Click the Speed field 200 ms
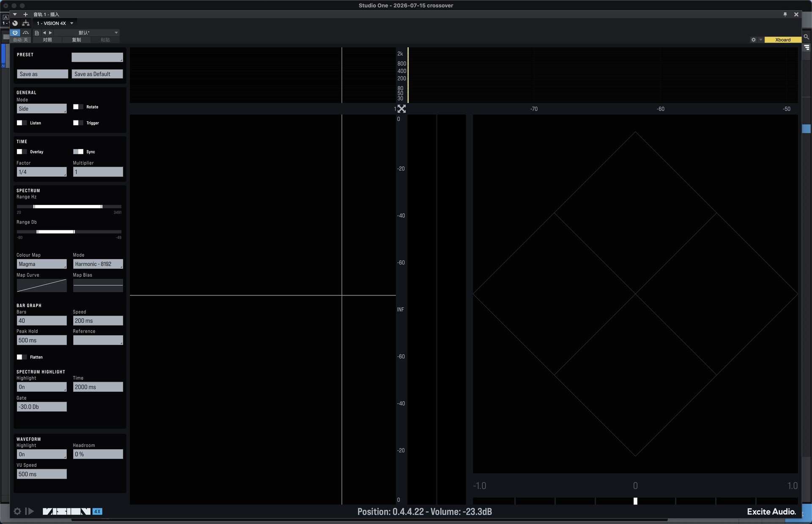The width and height of the screenshot is (812, 524). 98,321
